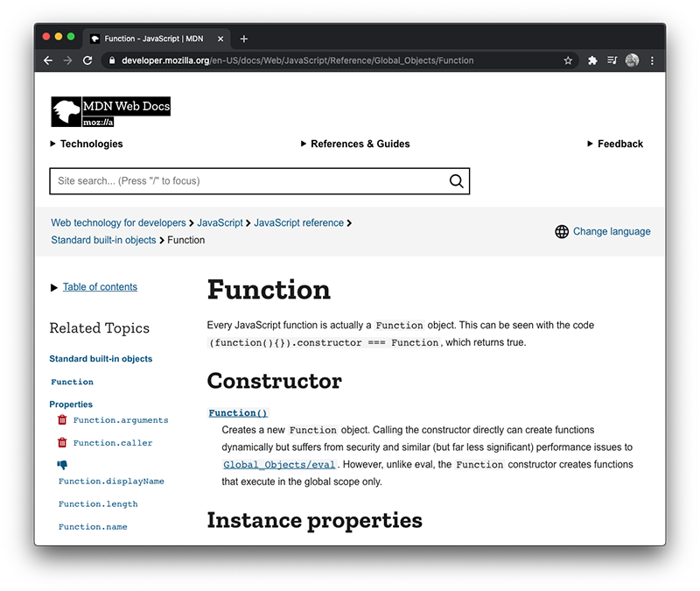Click the magnifying glass search icon
This screenshot has height=591, width=700.
[x=456, y=180]
